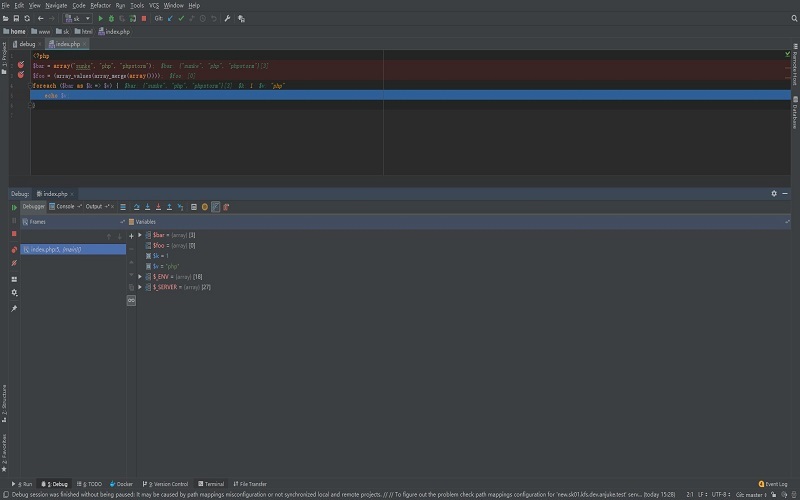Viewport: 800px width, 500px height.
Task: Toggle Mute Breakpoints in debug sidebar
Action: pos(14,263)
